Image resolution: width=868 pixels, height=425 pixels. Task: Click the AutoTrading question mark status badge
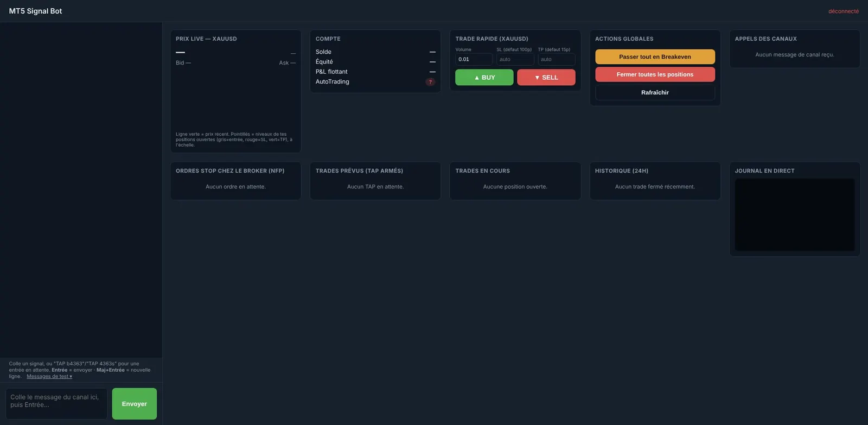(x=430, y=82)
